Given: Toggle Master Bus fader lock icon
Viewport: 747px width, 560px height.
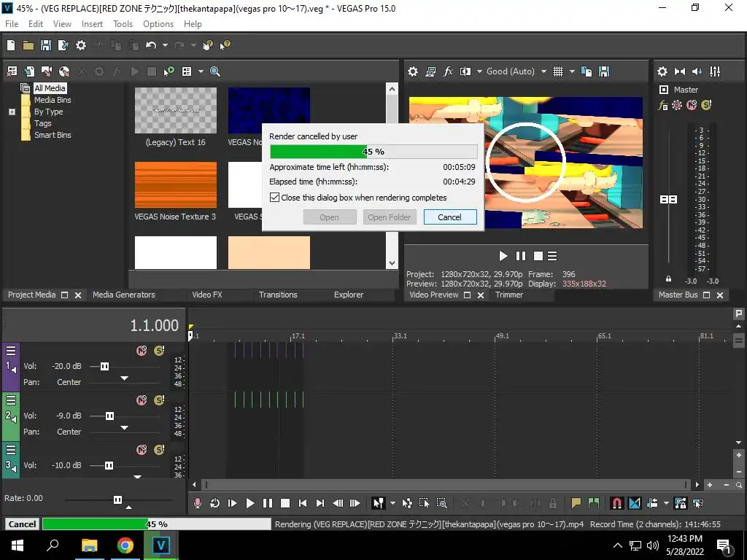Looking at the screenshot, I should [x=668, y=279].
